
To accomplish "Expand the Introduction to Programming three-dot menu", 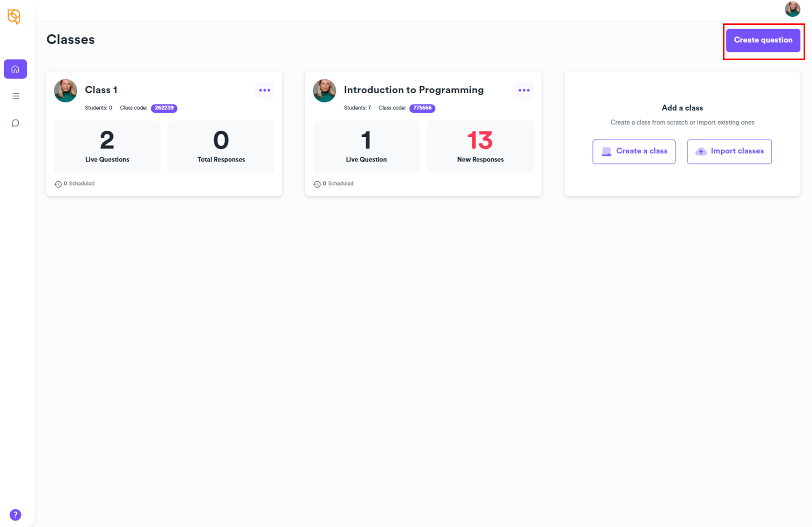I will [524, 90].
